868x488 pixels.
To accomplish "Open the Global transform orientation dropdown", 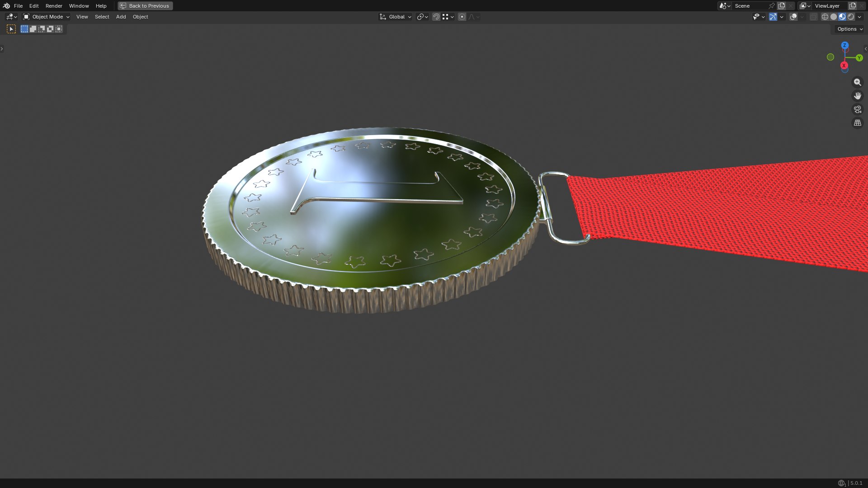I will [x=395, y=17].
